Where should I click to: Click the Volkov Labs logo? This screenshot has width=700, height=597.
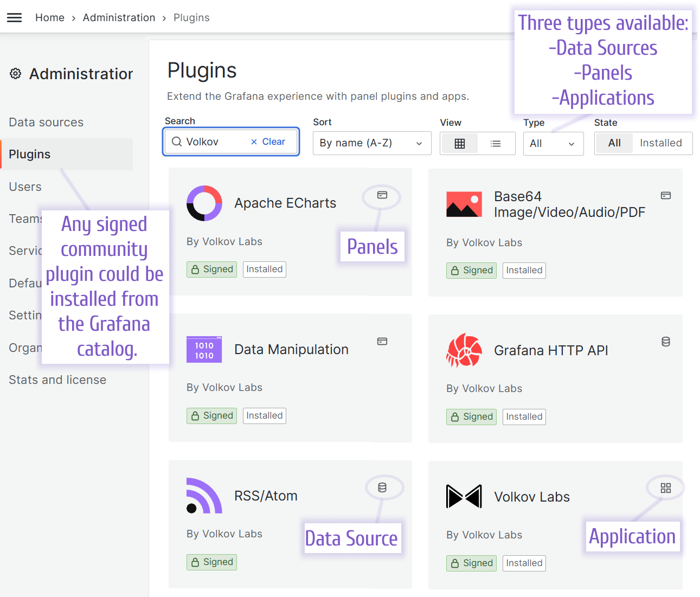coord(464,497)
